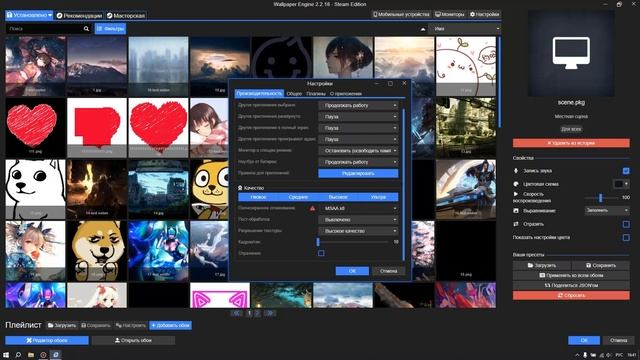The height and width of the screenshot is (360, 640).
Task: Open Мобильные устройства in the top bar
Action: click(402, 14)
